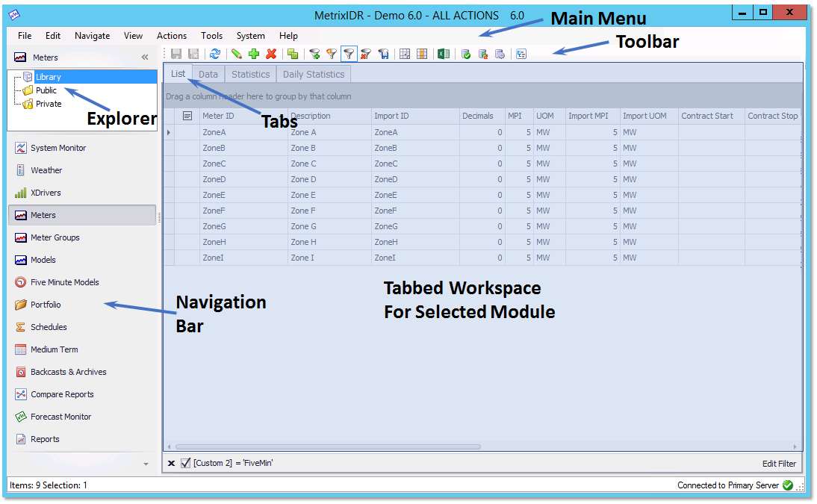Open the Portfolio module
The image size is (817, 504).
point(82,305)
